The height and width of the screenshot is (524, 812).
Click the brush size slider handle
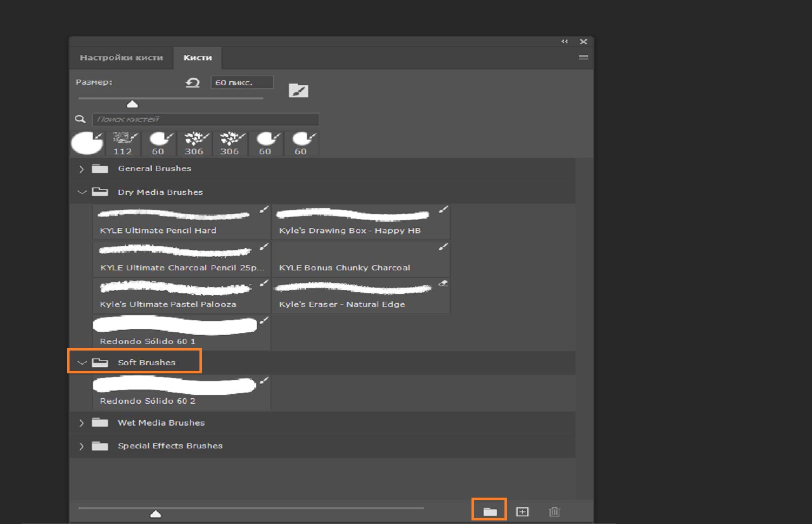click(x=132, y=104)
